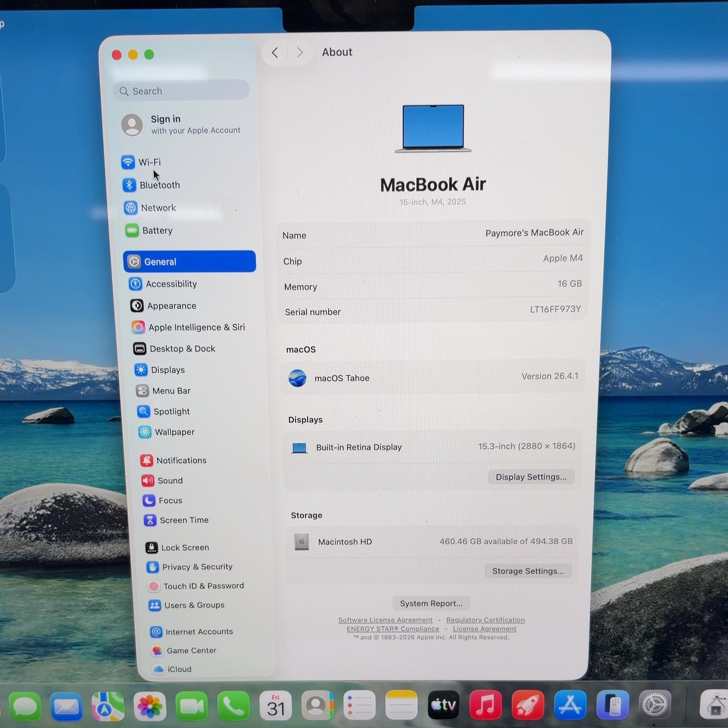Select Network in the sidebar
This screenshot has height=728, width=728.
click(x=150, y=208)
